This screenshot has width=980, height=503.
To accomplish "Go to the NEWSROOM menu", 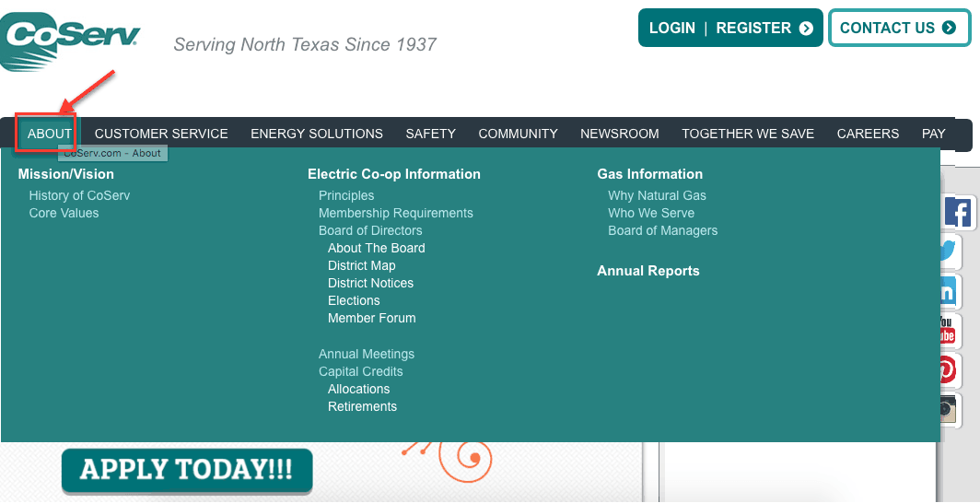I will (619, 134).
